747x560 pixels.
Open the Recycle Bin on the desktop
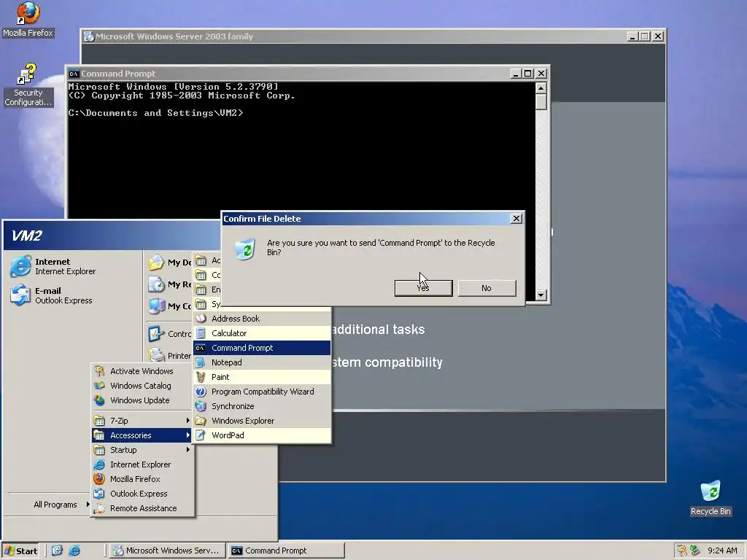point(711,498)
